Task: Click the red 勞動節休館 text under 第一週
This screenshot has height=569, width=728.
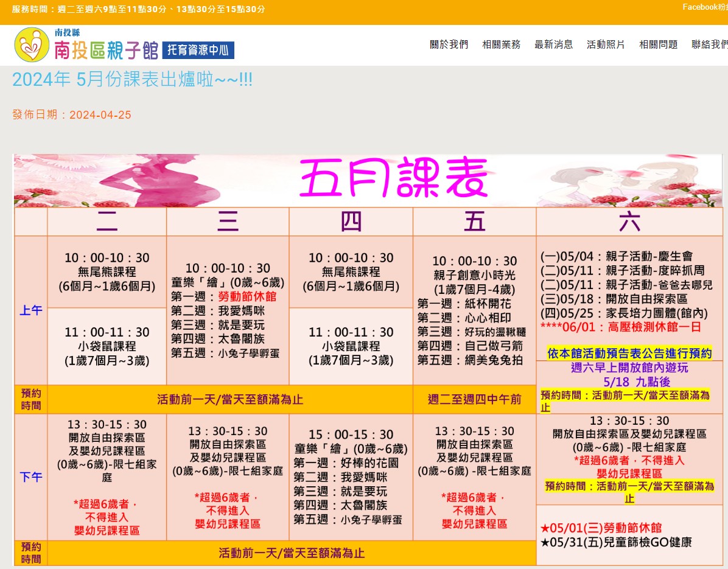Action: tap(247, 296)
